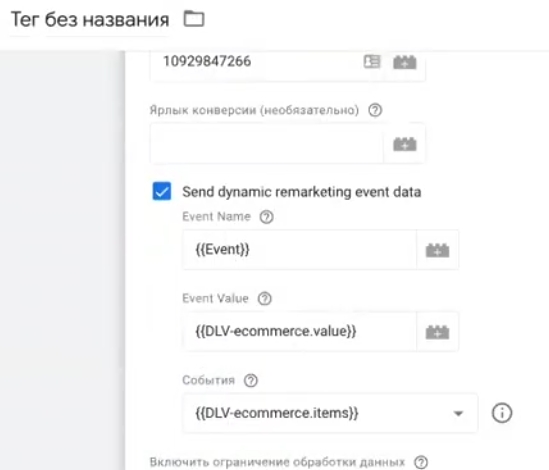Expand the События dropdown arrow
The width and height of the screenshot is (549, 470).
458,414
